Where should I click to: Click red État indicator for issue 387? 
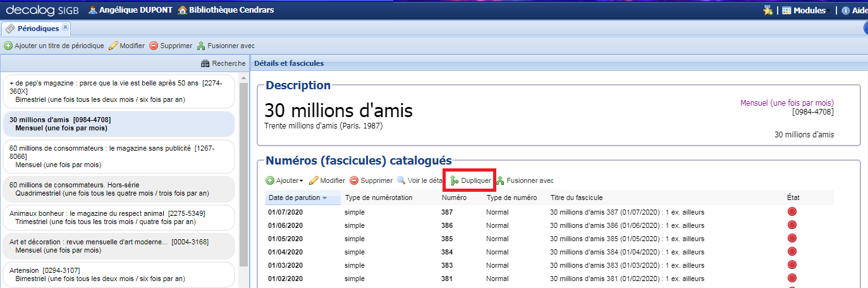coord(792,212)
